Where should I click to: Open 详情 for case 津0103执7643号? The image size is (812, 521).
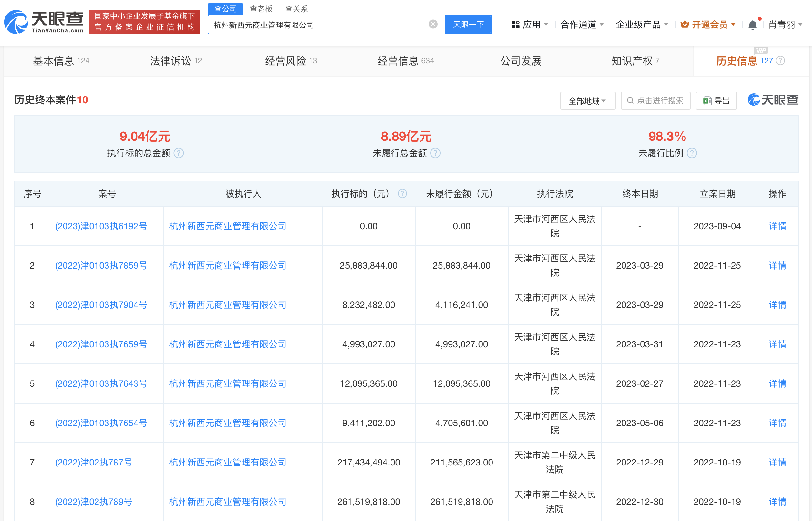click(777, 383)
